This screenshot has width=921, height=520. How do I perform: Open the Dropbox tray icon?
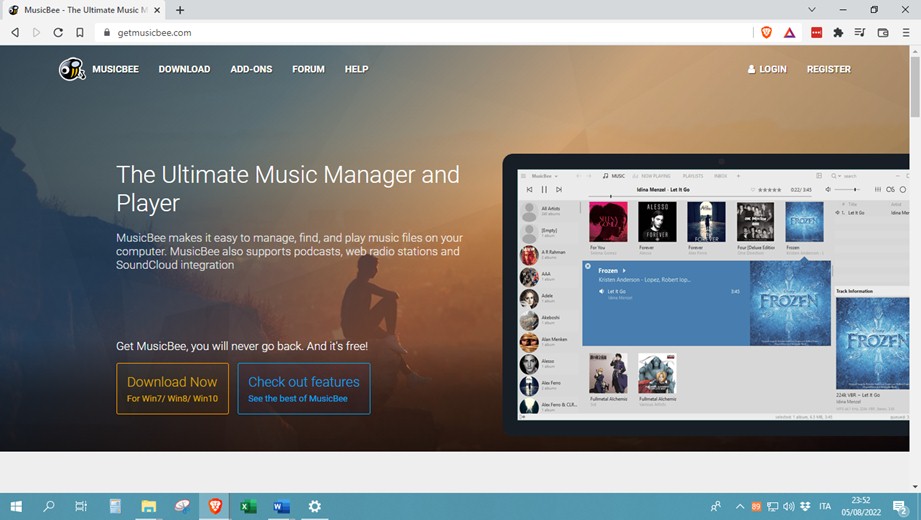[x=805, y=506]
